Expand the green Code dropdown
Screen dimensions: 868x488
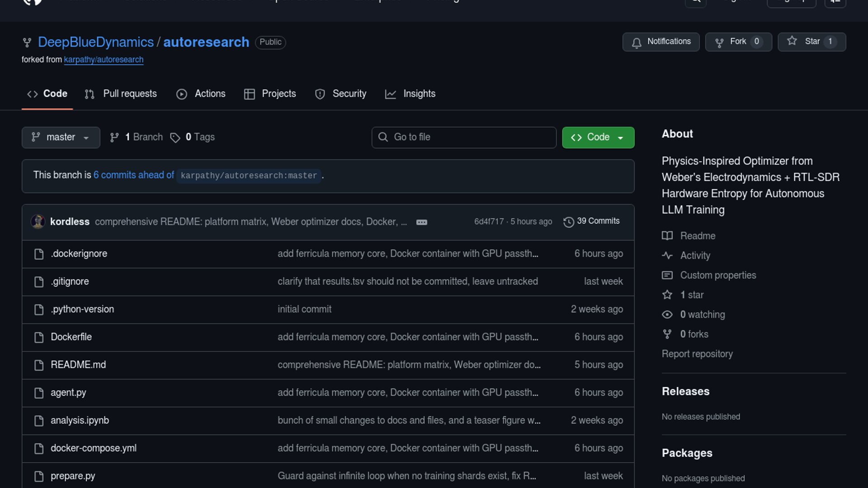tap(598, 137)
